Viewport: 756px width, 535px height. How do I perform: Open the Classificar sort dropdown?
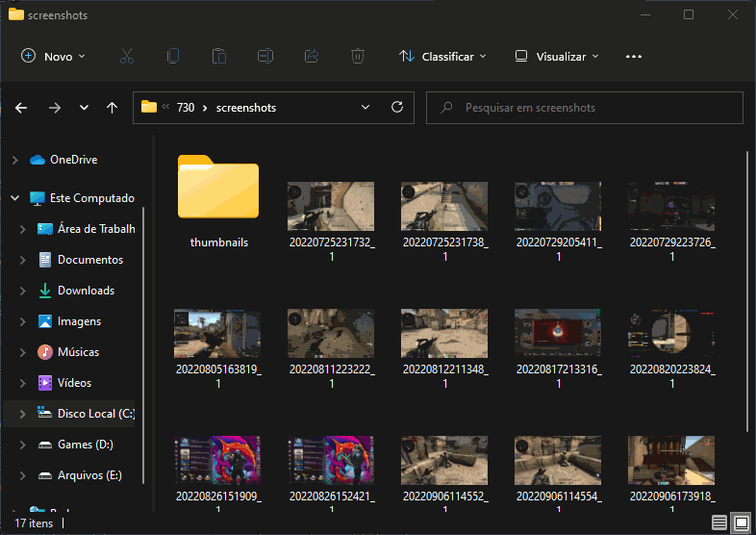(442, 57)
